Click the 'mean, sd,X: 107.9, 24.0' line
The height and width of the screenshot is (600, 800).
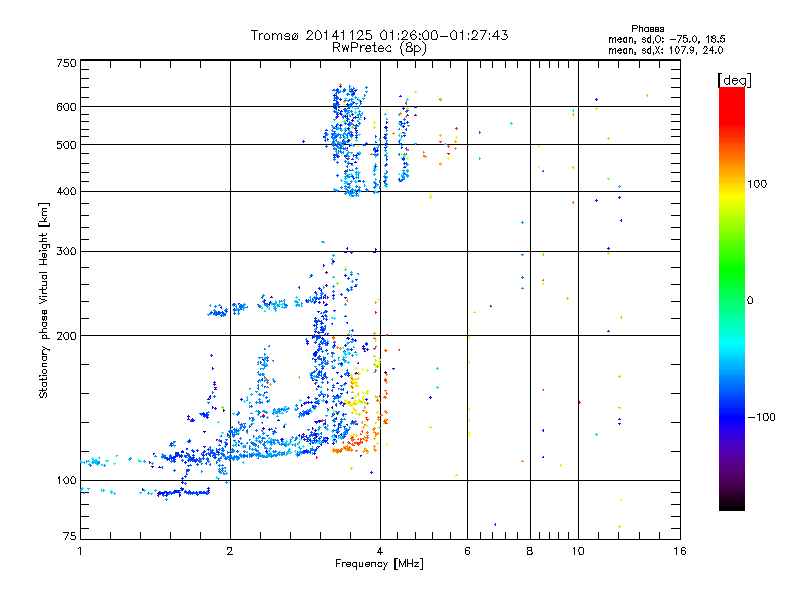click(665, 51)
